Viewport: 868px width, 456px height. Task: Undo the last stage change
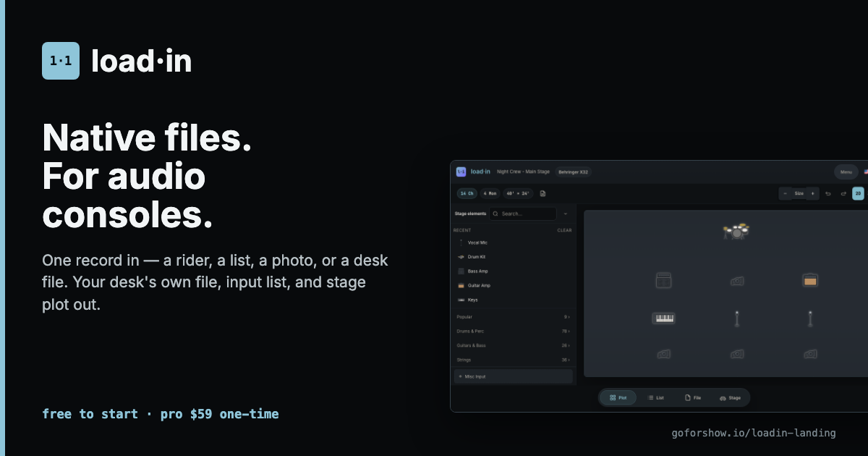828,193
